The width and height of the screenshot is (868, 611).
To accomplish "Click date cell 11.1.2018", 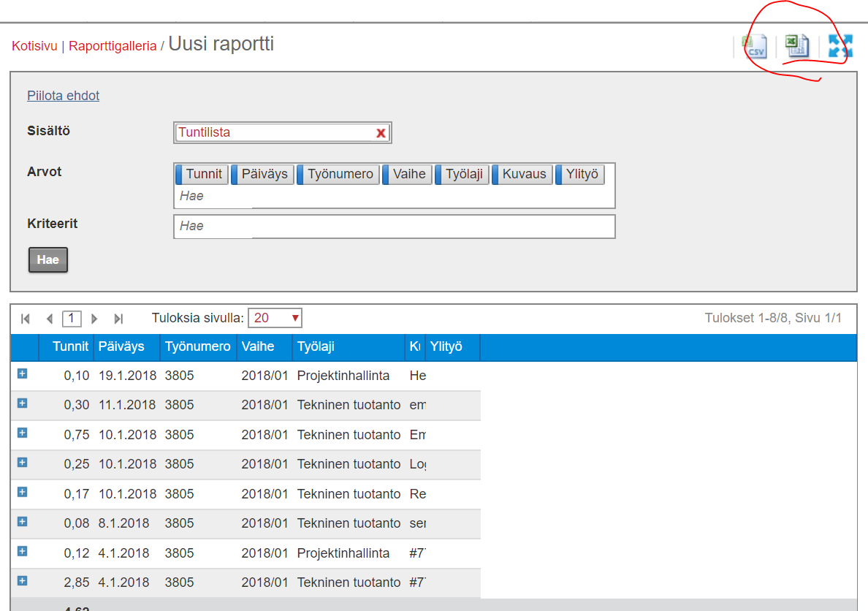I will 127,405.
